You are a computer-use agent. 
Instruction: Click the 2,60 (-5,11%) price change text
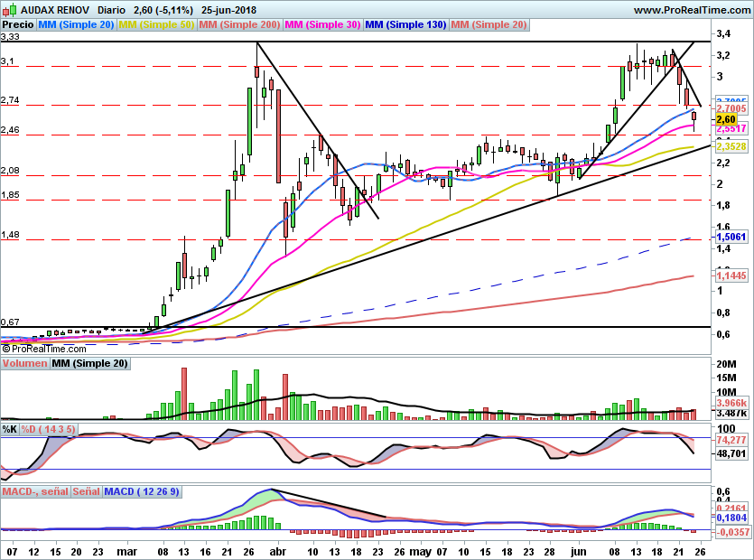tap(163, 10)
